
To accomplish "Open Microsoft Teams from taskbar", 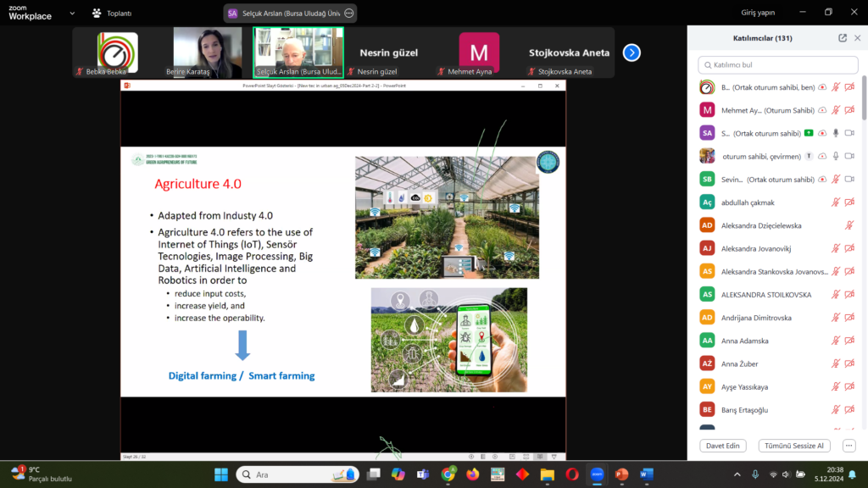I will point(422,474).
